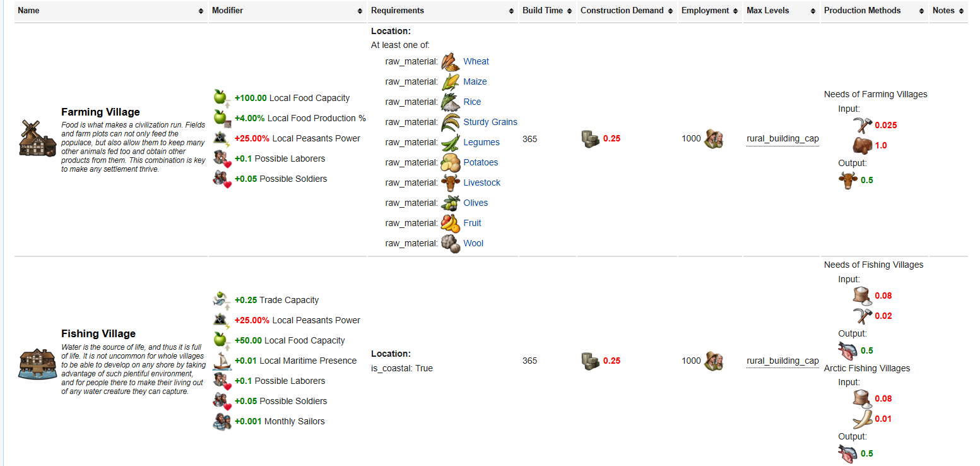Click Fishing Village's Possible Laborers icon
Viewport: 980px width, 466px height.
(222, 381)
